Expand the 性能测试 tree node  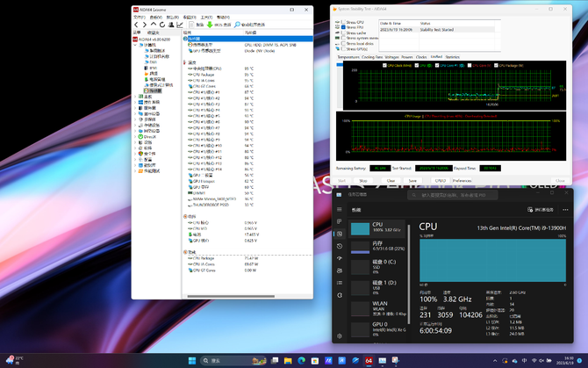point(135,171)
